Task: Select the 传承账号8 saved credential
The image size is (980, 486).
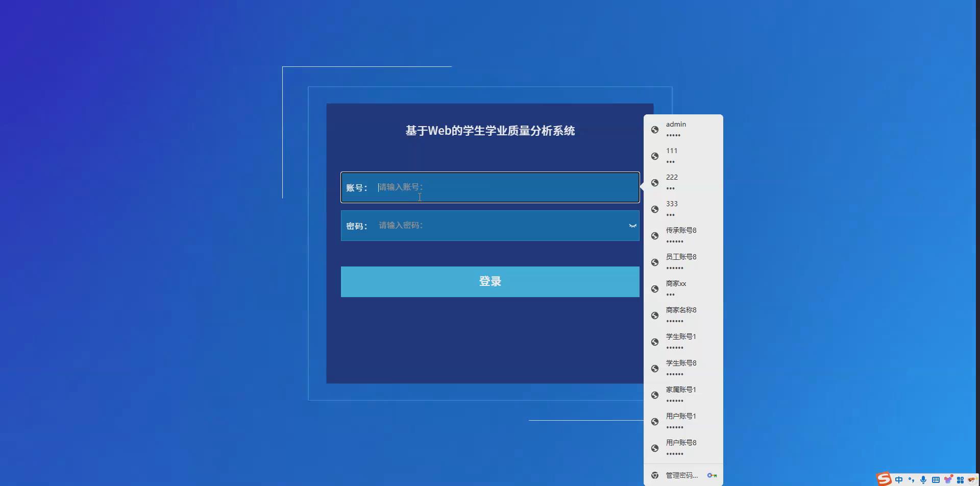Action: click(x=681, y=235)
